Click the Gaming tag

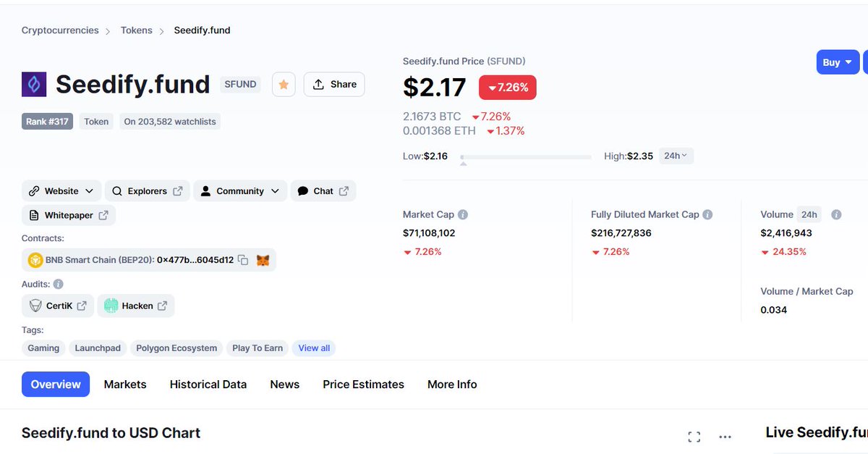(x=43, y=348)
